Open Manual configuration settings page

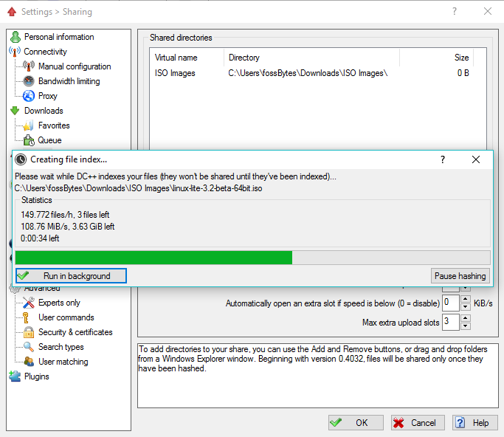[75, 66]
